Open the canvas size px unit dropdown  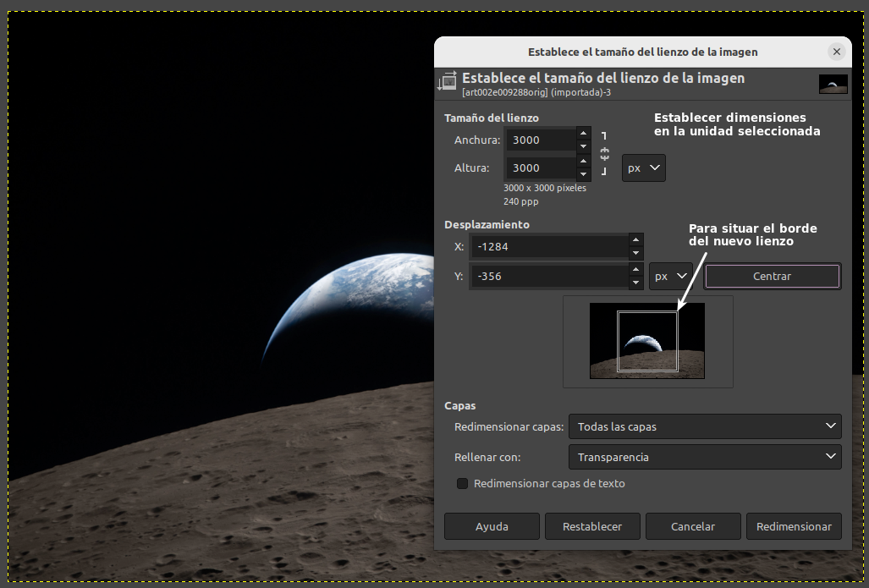click(643, 168)
